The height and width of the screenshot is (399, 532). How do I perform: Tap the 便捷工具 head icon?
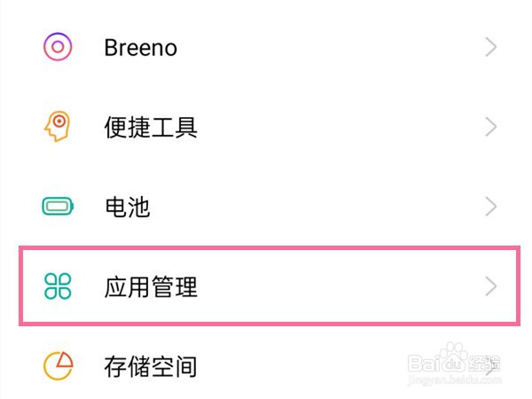pos(57,127)
